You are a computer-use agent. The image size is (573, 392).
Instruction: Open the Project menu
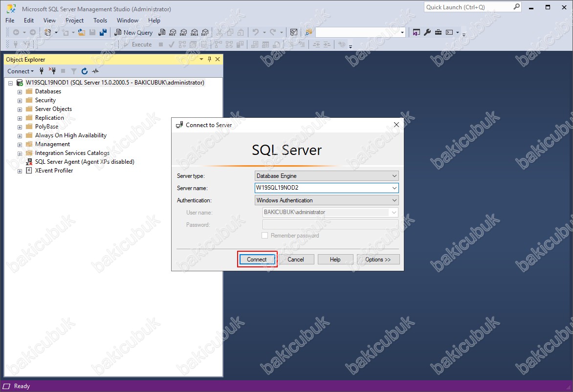tap(74, 21)
